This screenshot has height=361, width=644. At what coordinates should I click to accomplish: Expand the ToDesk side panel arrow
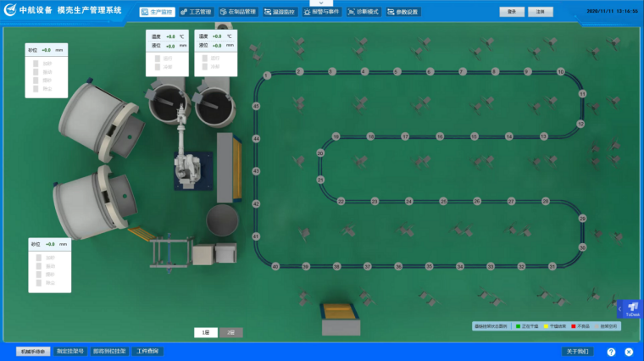(619, 308)
